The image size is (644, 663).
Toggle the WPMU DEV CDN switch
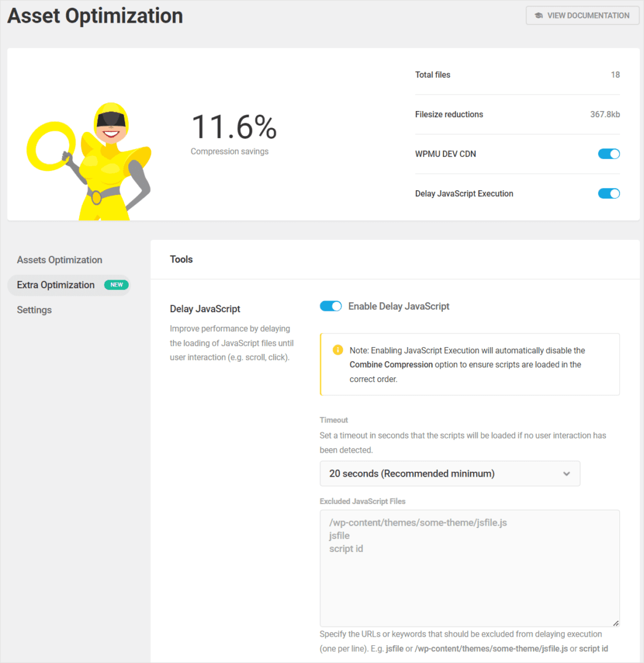click(x=608, y=154)
